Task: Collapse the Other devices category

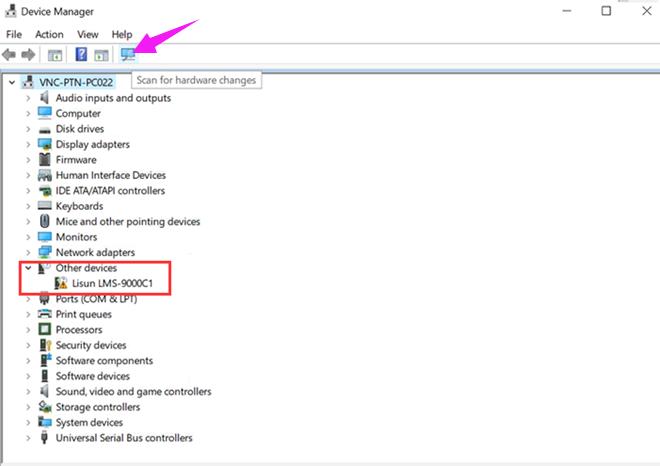Action: point(28,268)
